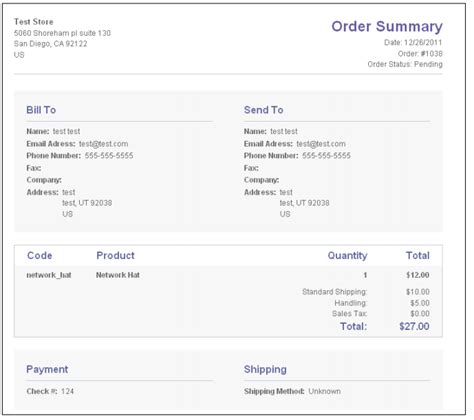The height and width of the screenshot is (420, 474).
Task: Click the Order Summary heading
Action: (x=387, y=27)
